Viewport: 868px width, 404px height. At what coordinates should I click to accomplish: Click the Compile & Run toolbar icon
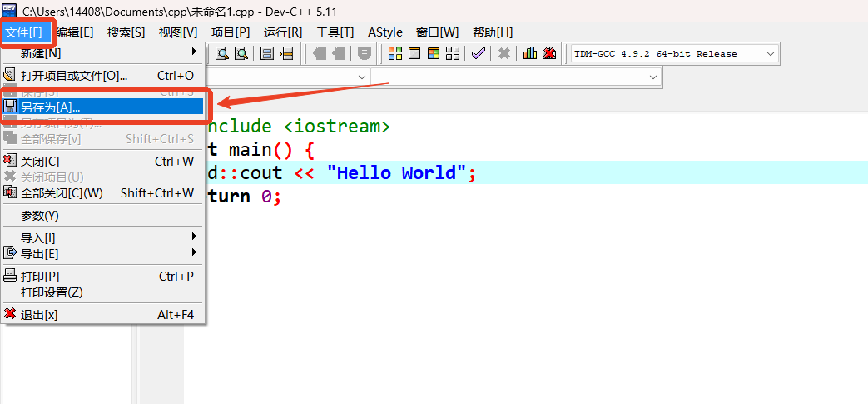[x=434, y=53]
